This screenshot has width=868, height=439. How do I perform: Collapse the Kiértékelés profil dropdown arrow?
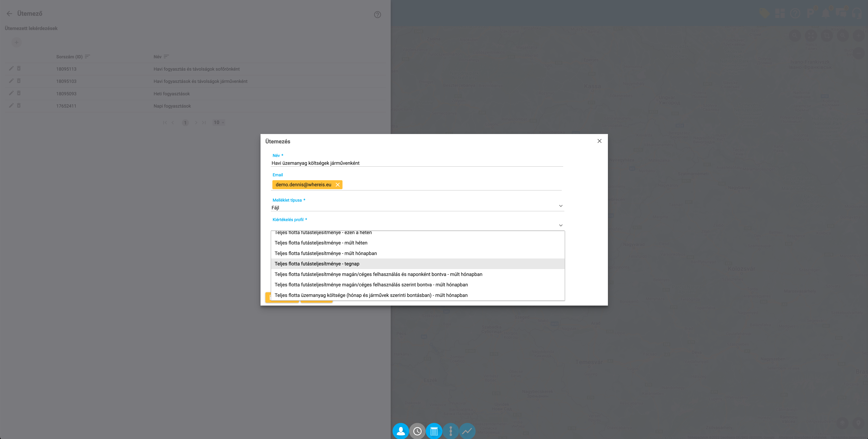[561, 225]
